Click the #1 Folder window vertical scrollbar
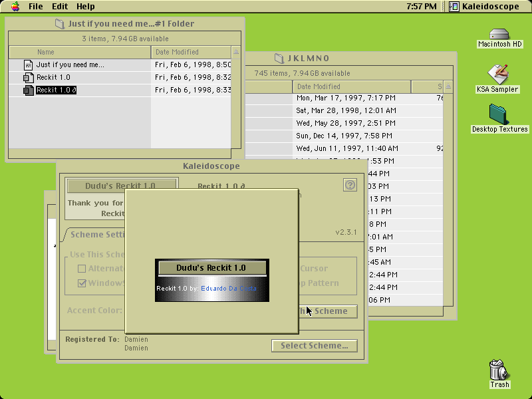This screenshot has height=399, width=532. (x=236, y=104)
